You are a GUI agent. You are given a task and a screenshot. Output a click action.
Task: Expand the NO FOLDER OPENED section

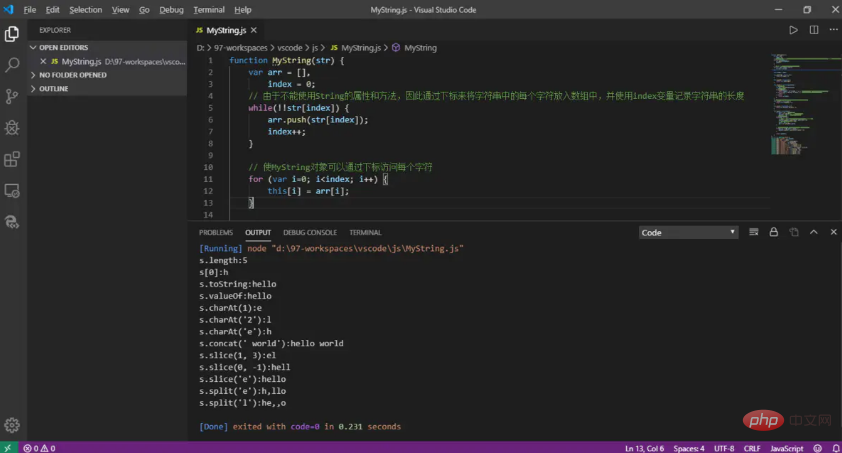click(72, 75)
